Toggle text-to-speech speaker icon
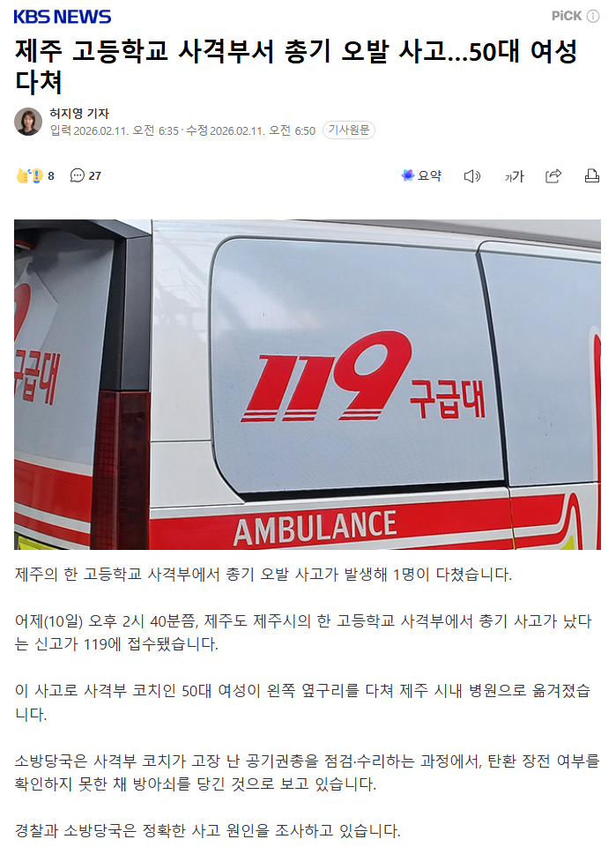This screenshot has height=854, width=616. [472, 176]
